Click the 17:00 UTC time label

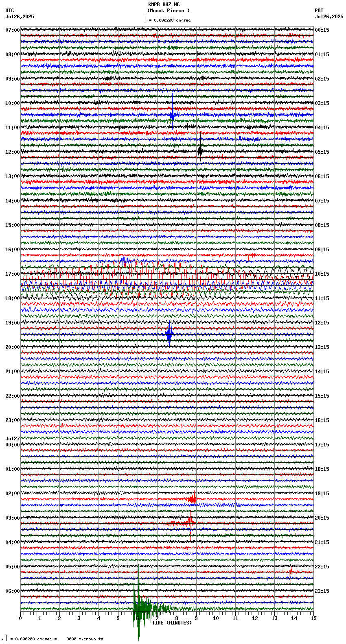13,274
